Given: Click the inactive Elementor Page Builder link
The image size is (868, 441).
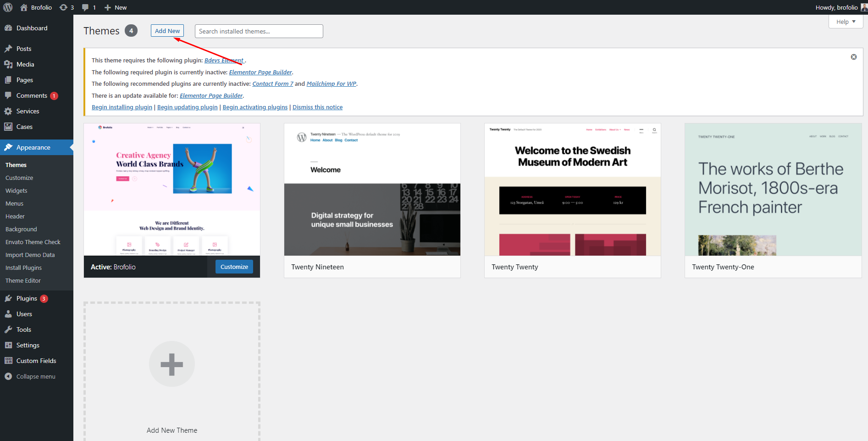Looking at the screenshot, I should [x=260, y=72].
